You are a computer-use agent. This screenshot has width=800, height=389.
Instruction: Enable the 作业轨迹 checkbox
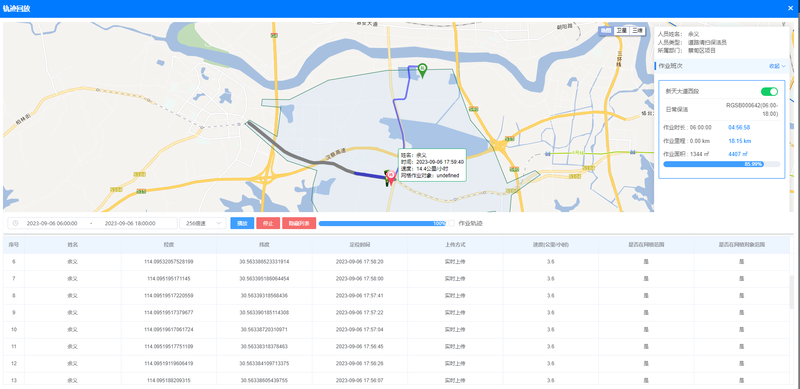tap(452, 223)
